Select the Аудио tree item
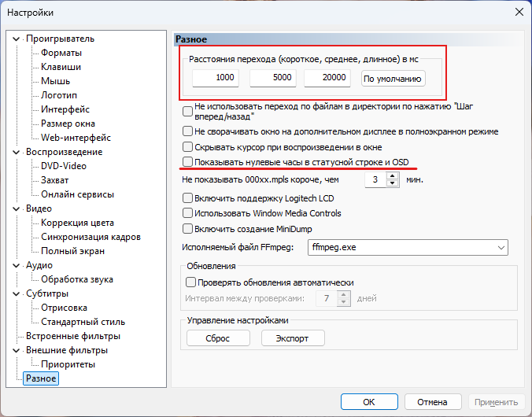This screenshot has height=417, width=532. [39, 265]
